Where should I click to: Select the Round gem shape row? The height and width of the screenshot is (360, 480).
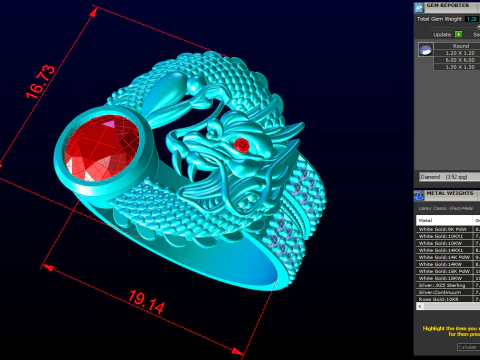457,46
